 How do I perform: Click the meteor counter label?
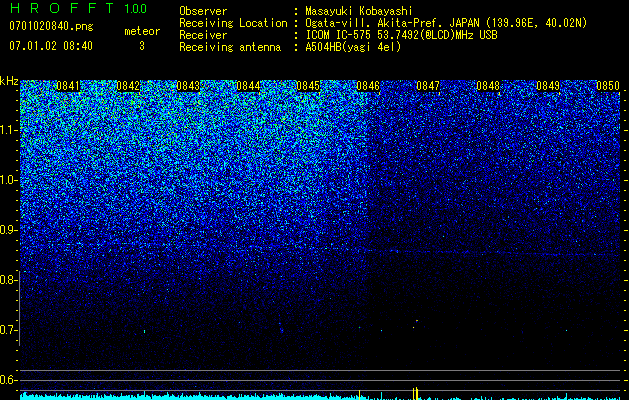click(142, 31)
